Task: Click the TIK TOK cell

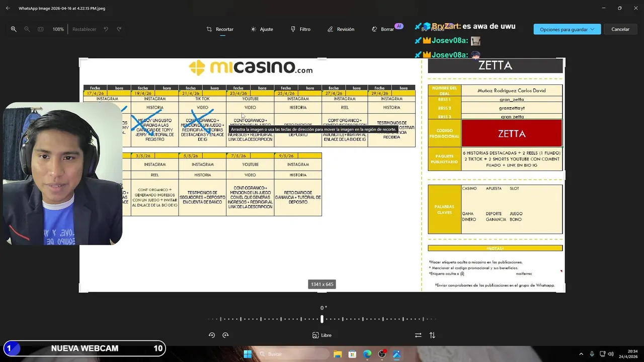Action: coord(202,99)
